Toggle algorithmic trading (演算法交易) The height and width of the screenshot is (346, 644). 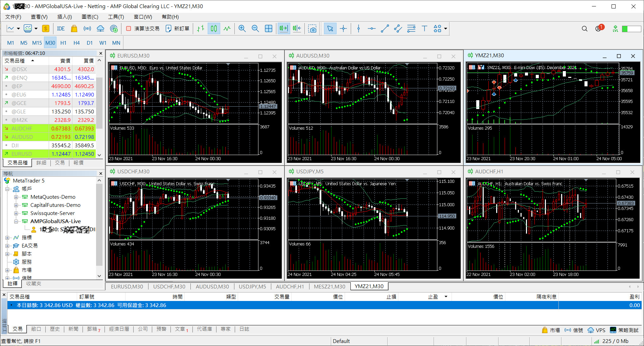[x=142, y=29]
